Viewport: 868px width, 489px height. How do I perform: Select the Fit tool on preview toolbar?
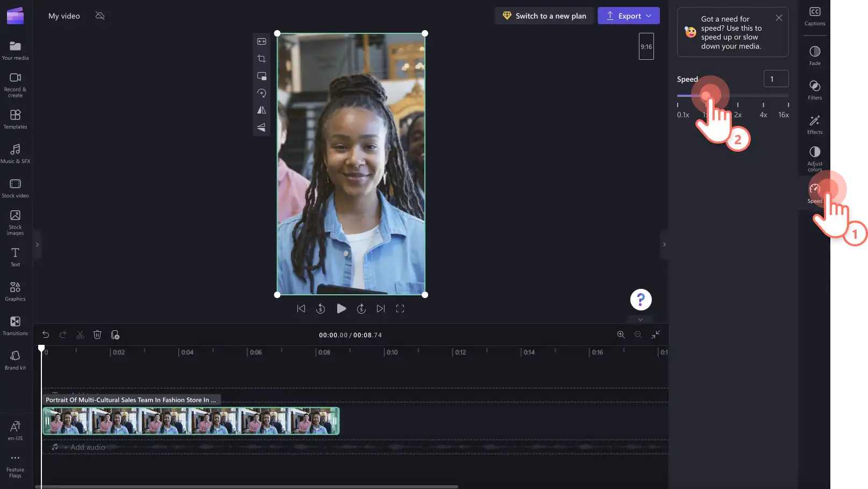[x=261, y=41]
